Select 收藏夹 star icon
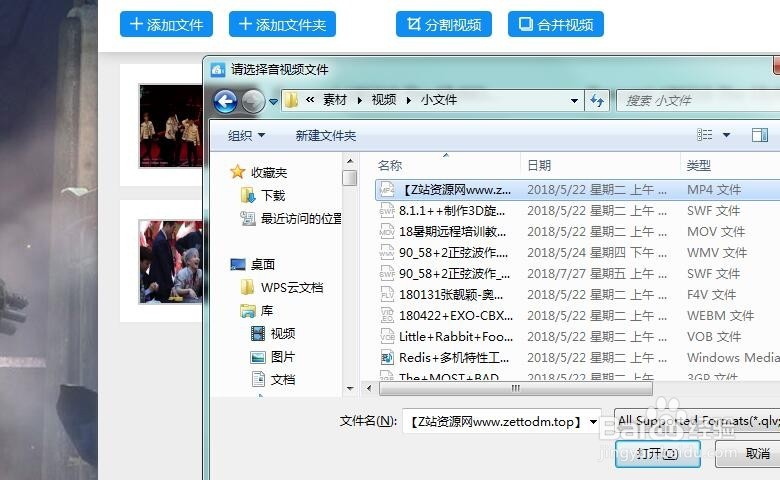Screen dimensions: 780x480 click(238, 172)
